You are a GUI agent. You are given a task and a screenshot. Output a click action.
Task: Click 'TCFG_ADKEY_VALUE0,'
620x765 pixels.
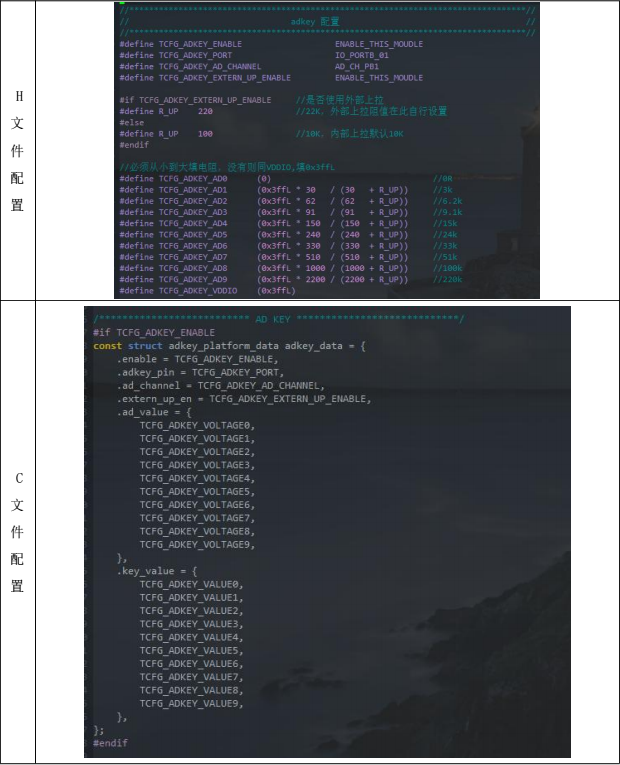pyautogui.click(x=191, y=584)
